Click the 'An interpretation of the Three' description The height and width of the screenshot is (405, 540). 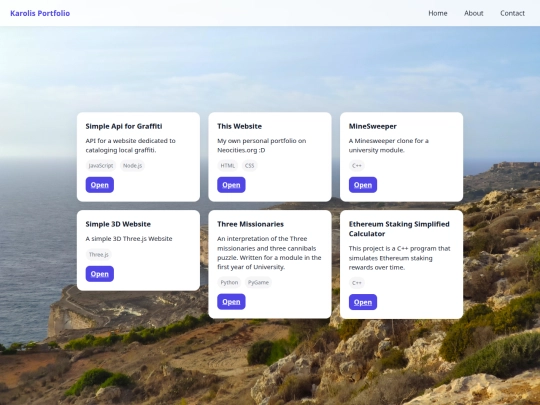pyautogui.click(x=269, y=253)
